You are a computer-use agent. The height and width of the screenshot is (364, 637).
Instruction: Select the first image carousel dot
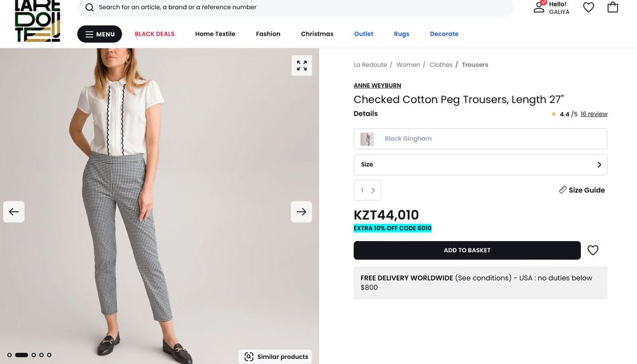point(10,355)
